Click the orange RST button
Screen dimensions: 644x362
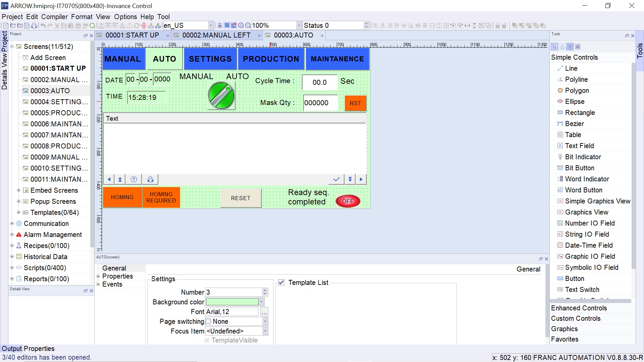click(x=355, y=103)
